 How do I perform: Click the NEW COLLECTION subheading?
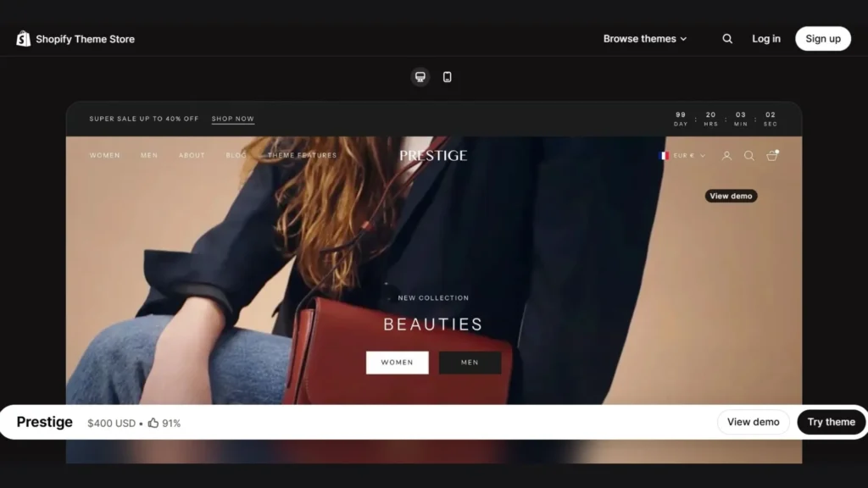[x=433, y=297]
